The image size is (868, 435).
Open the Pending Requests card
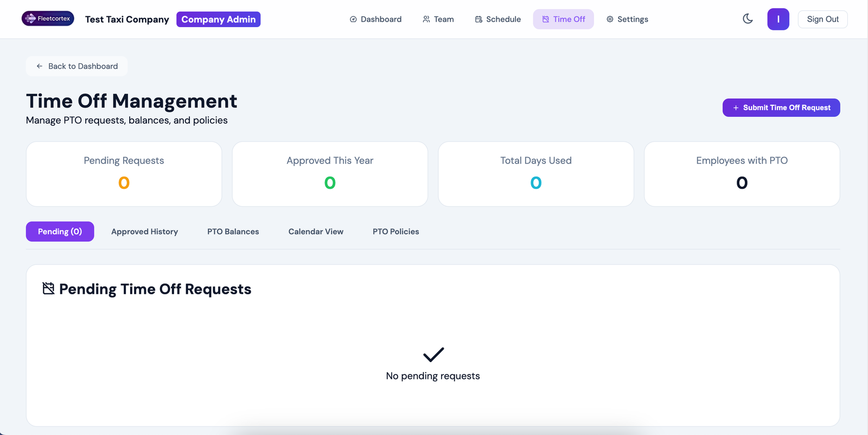point(124,174)
